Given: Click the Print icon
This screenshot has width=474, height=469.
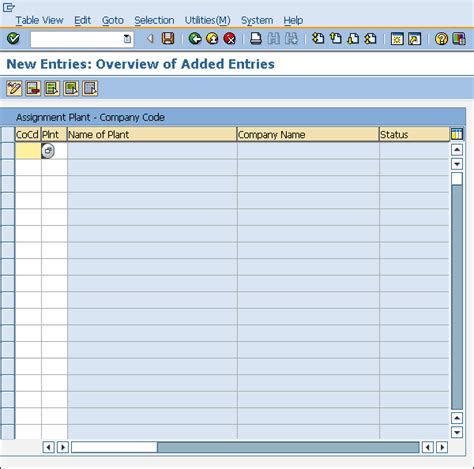Looking at the screenshot, I should (x=256, y=39).
